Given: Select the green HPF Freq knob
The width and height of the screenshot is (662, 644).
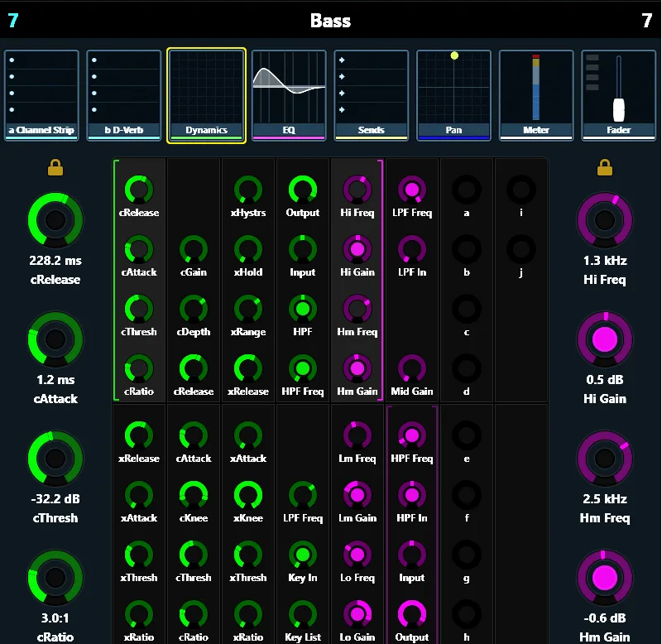Looking at the screenshot, I should (x=303, y=368).
